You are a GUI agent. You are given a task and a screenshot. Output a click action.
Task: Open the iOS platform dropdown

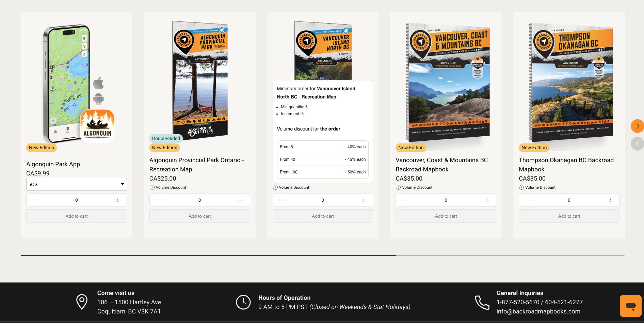point(77,184)
